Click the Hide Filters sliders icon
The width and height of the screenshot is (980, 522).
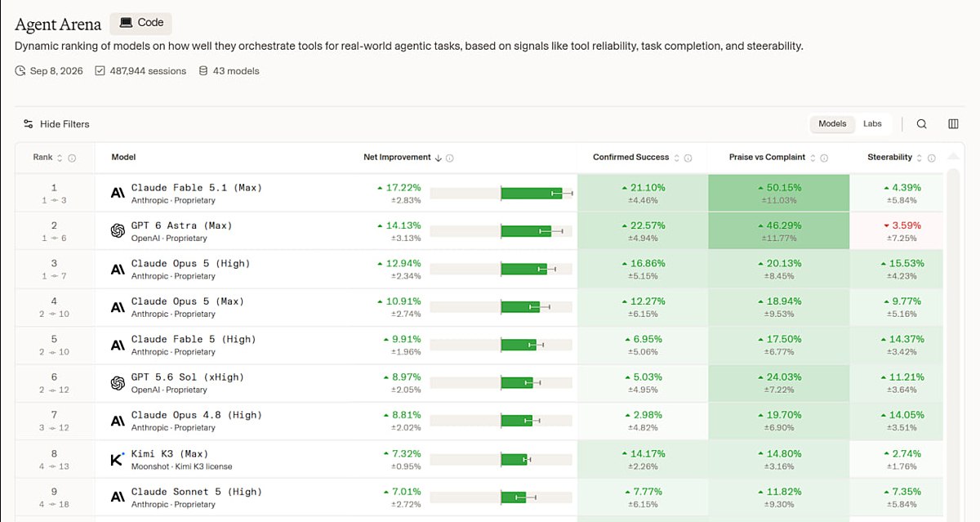coord(29,124)
